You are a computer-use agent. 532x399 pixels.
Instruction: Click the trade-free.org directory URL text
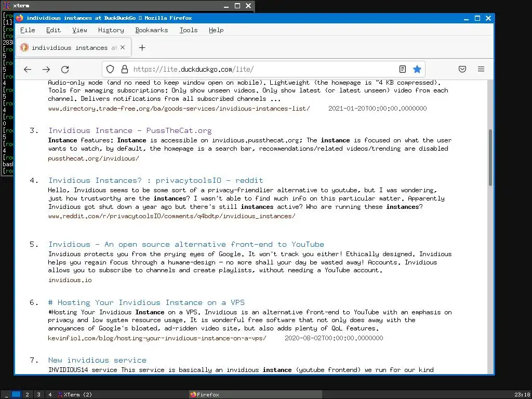click(179, 109)
